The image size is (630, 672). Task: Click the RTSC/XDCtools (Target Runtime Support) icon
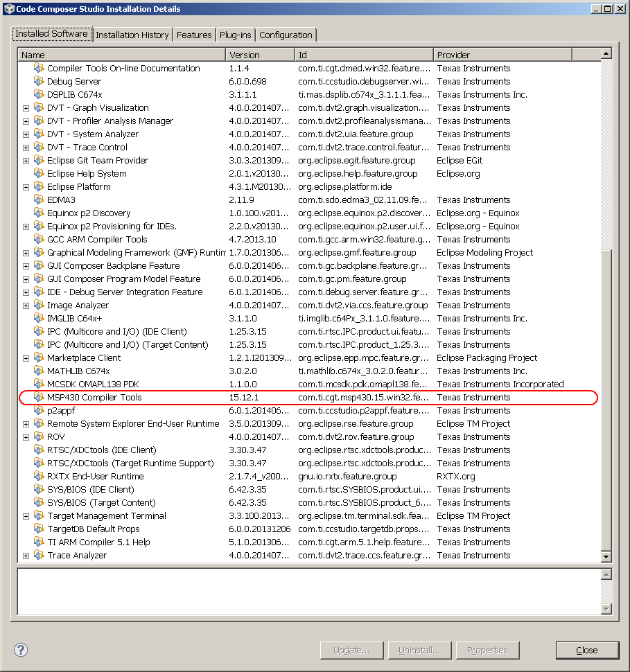(39, 463)
